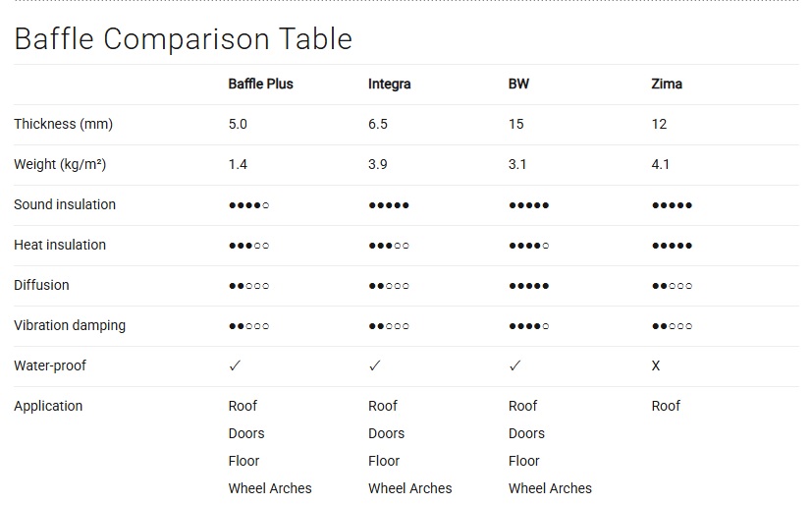Click Integra heat insulation rating dots
812x505 pixels.
pos(389,246)
